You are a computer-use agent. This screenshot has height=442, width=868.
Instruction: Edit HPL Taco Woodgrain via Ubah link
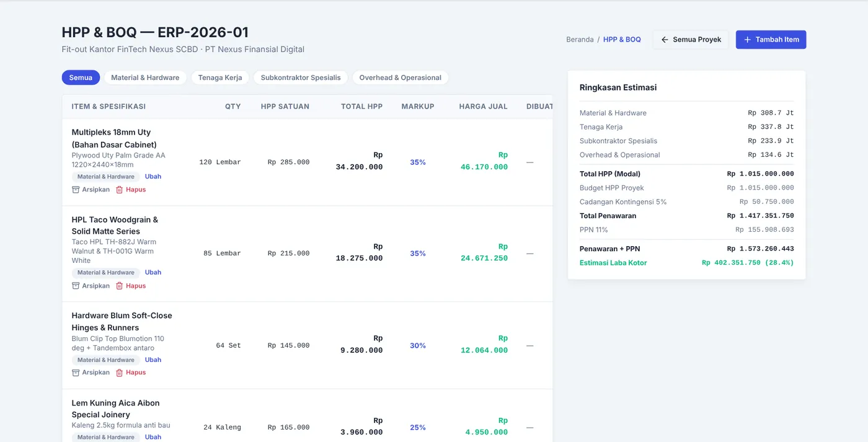click(153, 273)
